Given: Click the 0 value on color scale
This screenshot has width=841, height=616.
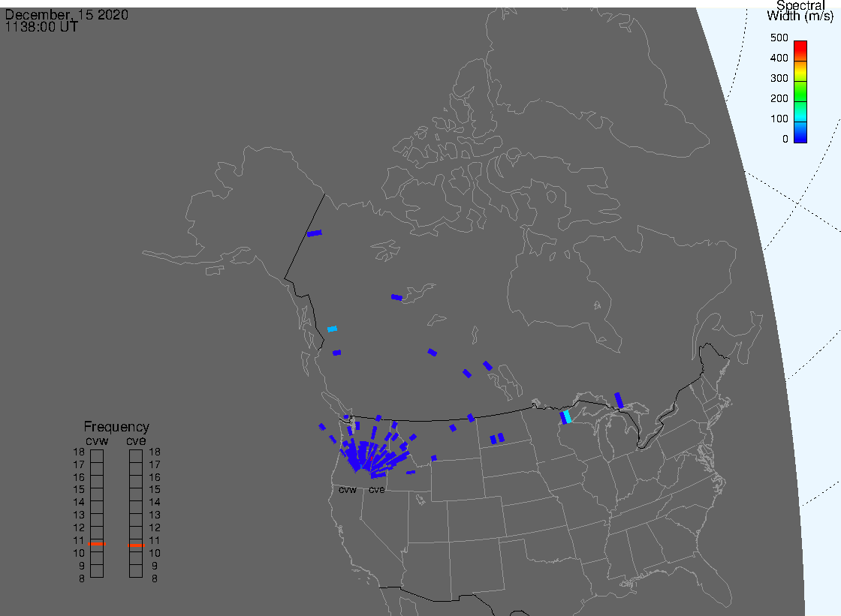Looking at the screenshot, I should tap(785, 140).
